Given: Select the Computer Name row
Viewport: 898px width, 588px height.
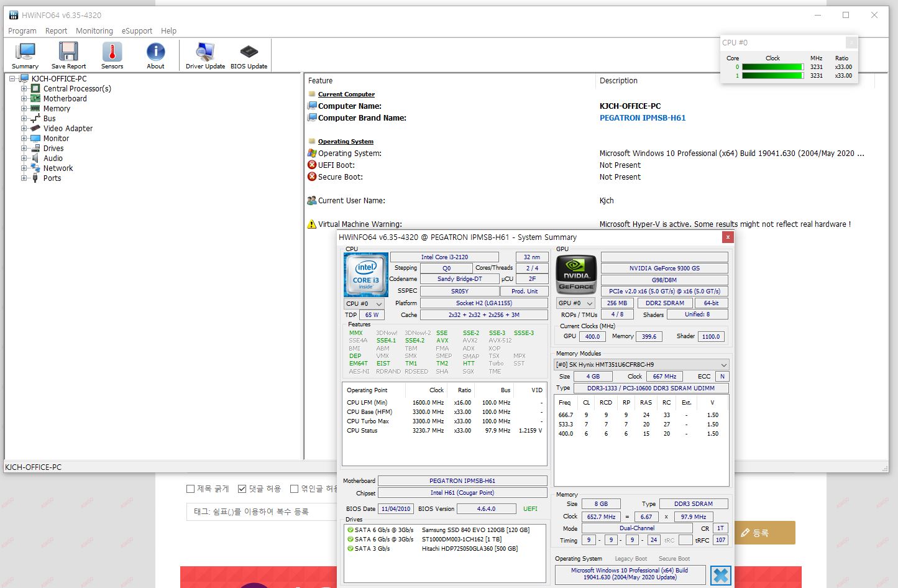Looking at the screenshot, I should [595, 106].
